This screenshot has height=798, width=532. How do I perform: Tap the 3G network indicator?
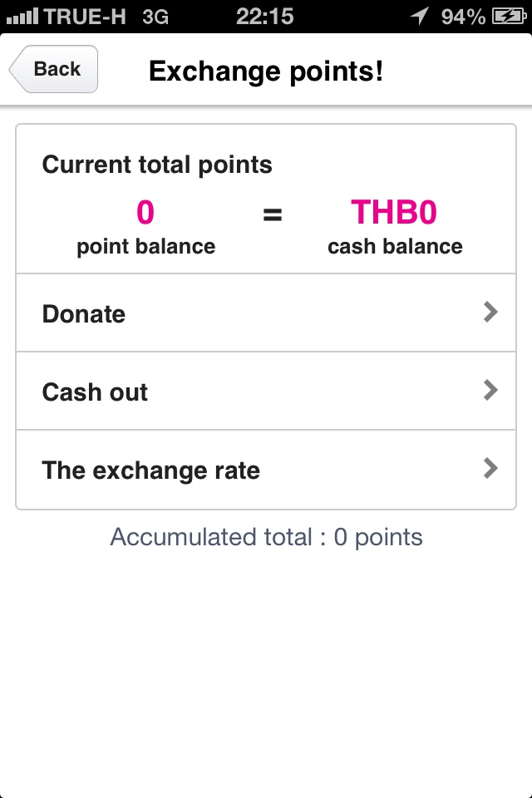click(155, 17)
